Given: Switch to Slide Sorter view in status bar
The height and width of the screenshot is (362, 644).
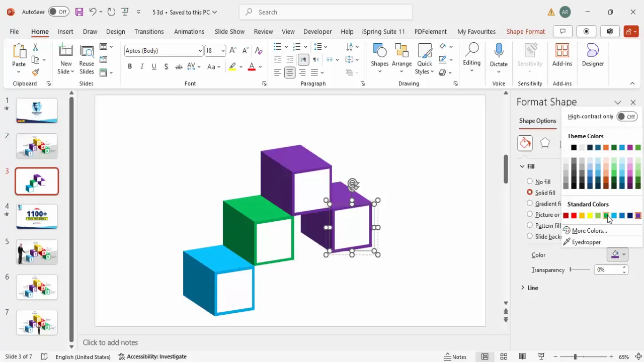Looking at the screenshot, I should pos(504,356).
